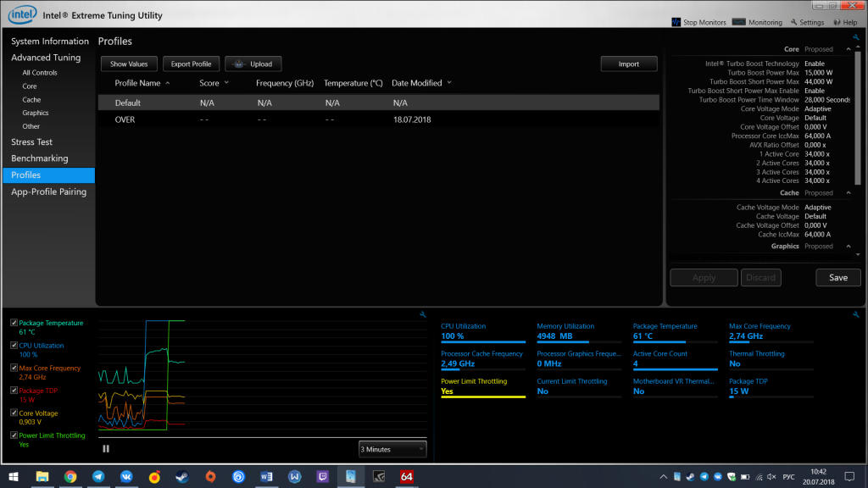Open the Stress Test section
868x488 pixels.
[31, 142]
